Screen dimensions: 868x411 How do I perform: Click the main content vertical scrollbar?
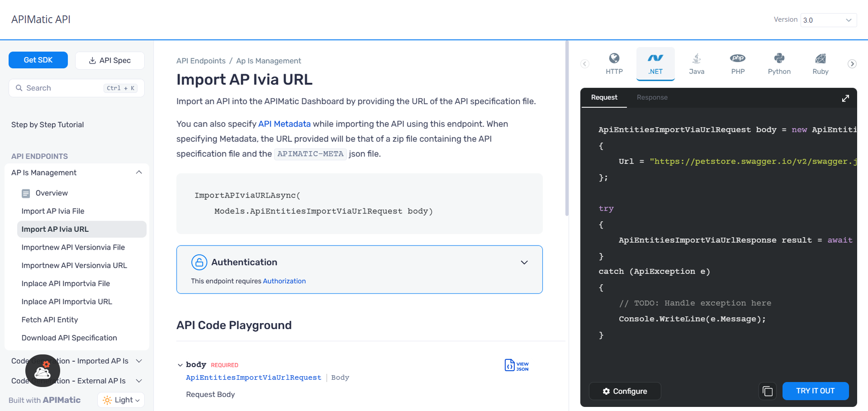pos(566,128)
